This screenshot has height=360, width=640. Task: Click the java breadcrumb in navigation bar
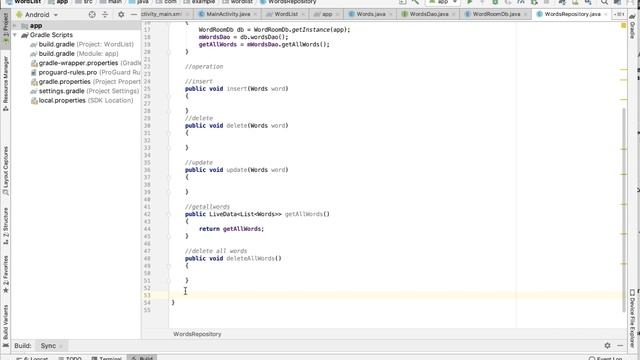138,2
